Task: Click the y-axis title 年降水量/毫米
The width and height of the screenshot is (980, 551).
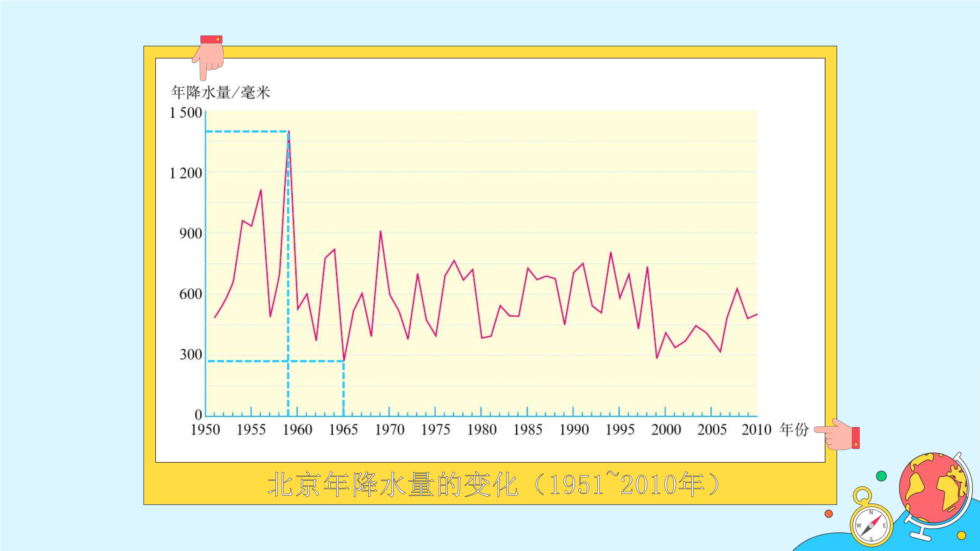Action: coord(221,92)
